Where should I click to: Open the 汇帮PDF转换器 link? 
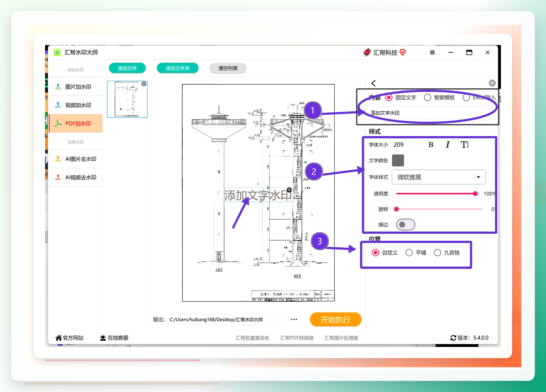click(x=297, y=338)
